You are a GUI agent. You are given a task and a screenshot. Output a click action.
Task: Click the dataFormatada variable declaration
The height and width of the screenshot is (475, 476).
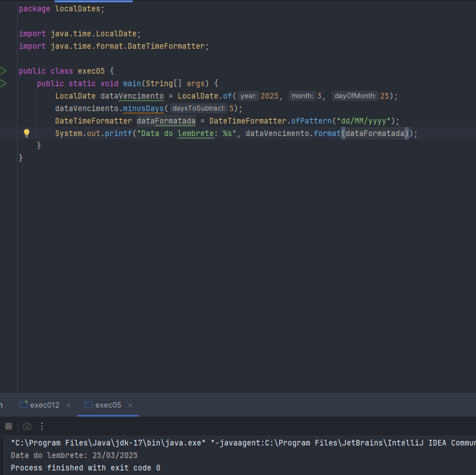(x=166, y=121)
